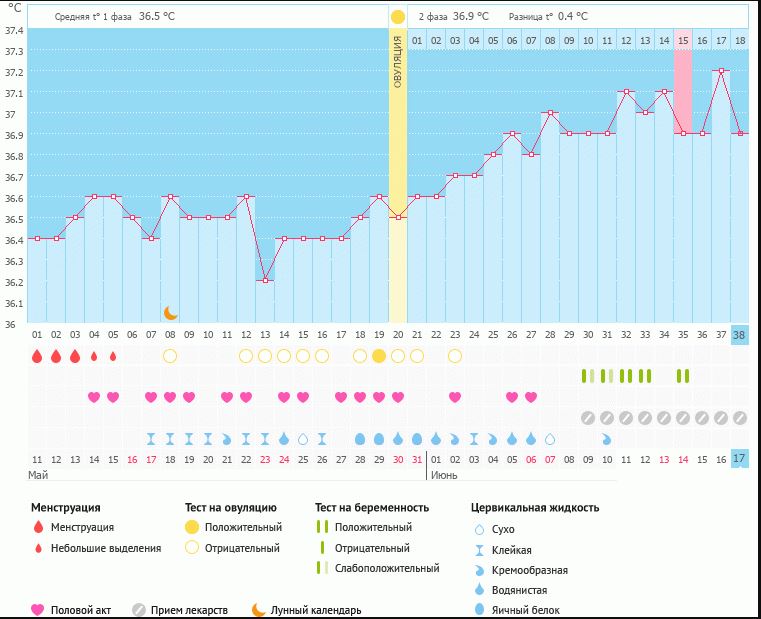Click the Прием лекарств legend label

coord(188,610)
